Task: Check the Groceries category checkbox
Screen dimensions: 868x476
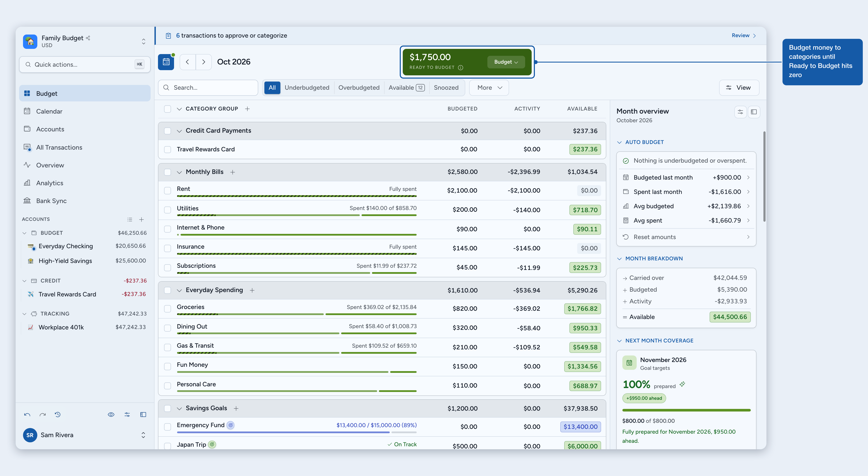Action: [x=168, y=308]
